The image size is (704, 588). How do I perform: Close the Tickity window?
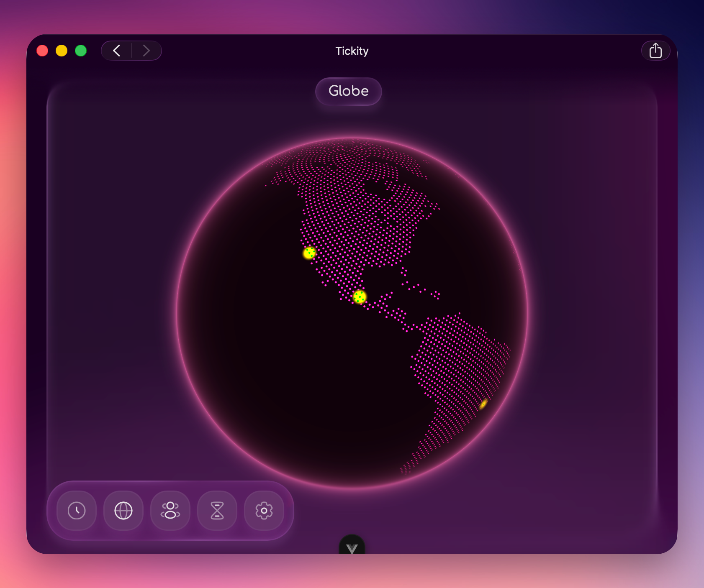coord(42,51)
